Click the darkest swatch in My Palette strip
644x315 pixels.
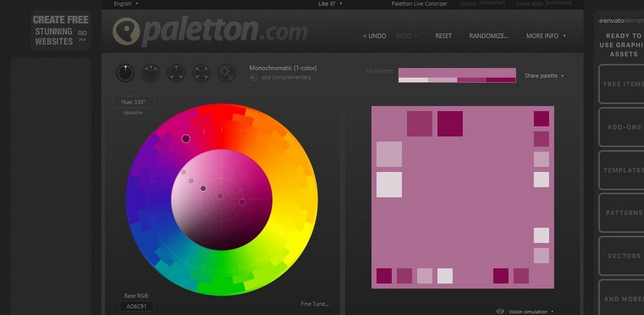501,80
